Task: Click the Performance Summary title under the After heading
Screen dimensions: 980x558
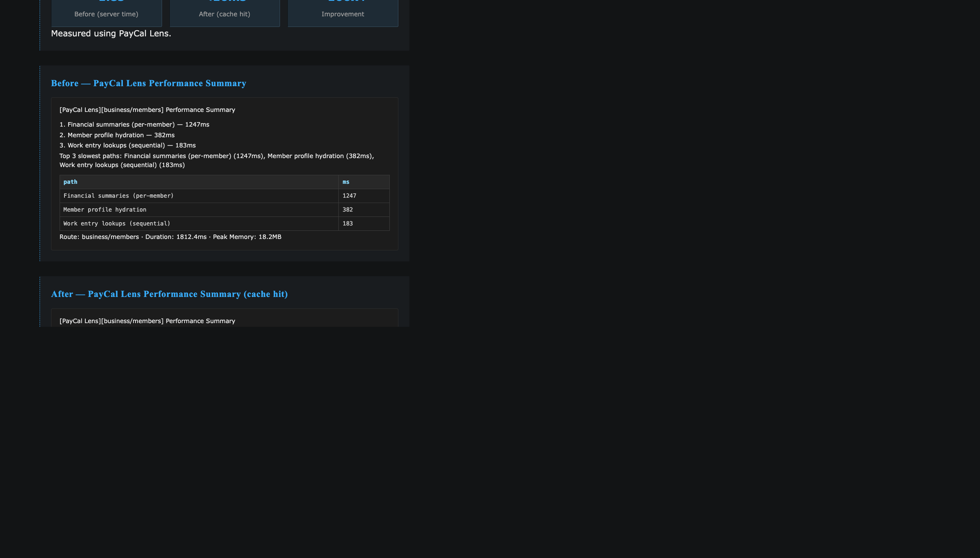Action: [x=147, y=321]
